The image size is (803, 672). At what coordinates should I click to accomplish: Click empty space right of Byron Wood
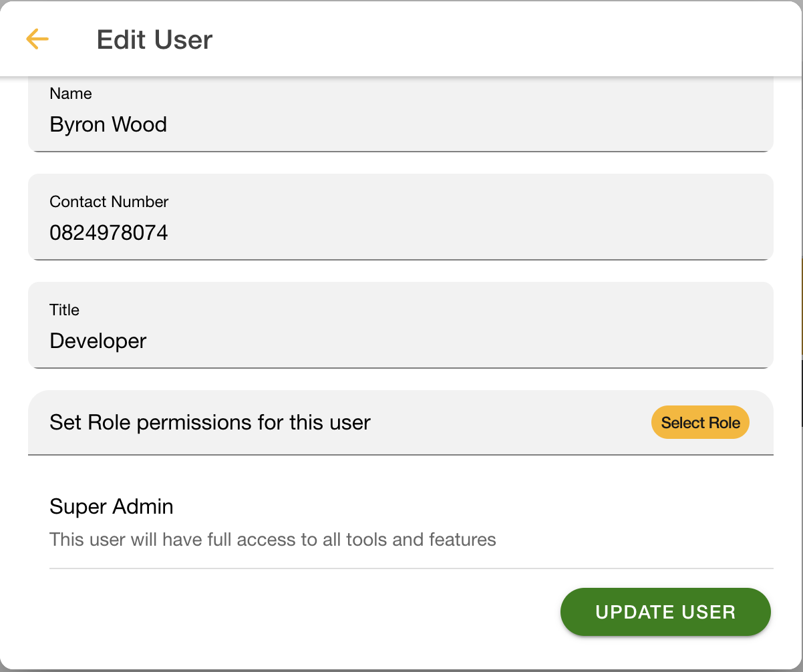click(x=468, y=125)
